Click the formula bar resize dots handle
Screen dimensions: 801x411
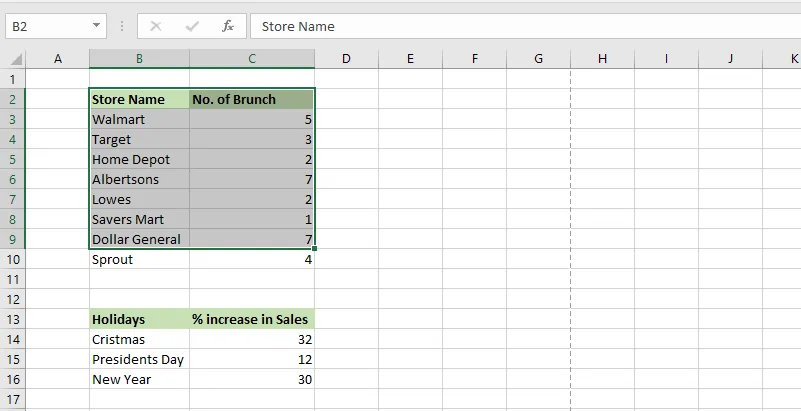(122, 26)
